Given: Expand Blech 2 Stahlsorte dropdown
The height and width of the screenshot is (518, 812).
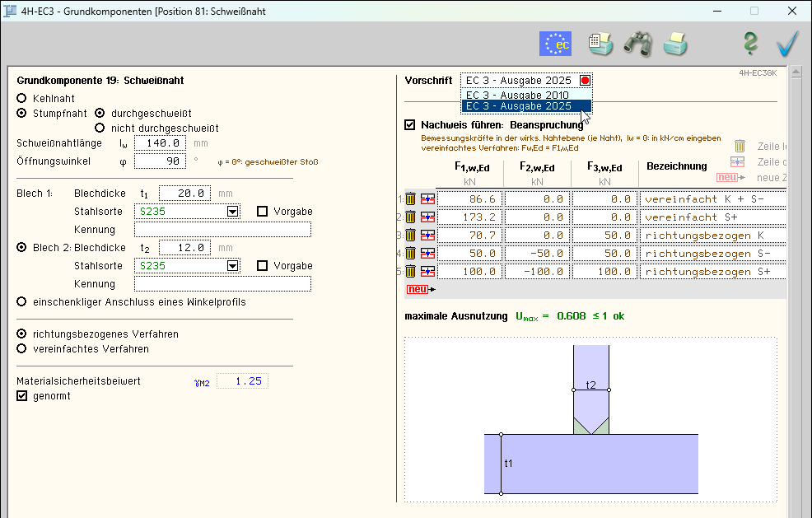Looking at the screenshot, I should [233, 266].
